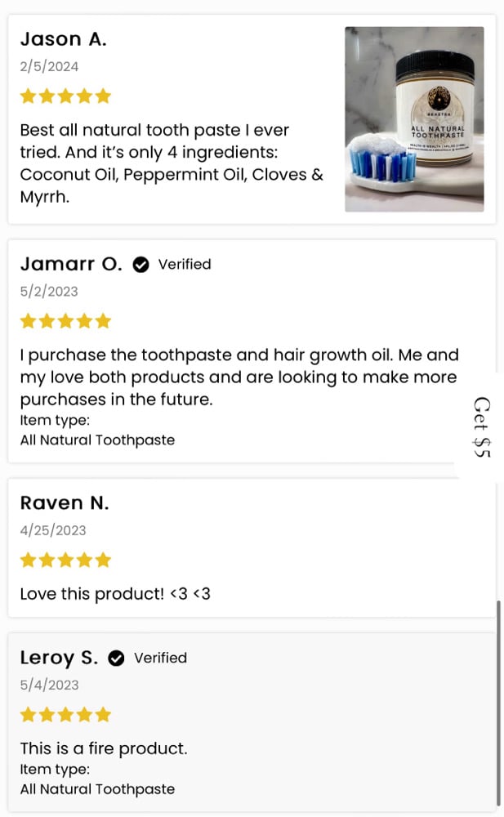Open Jason A.'s toothpaste review photo
Image resolution: width=504 pixels, height=817 pixels.
[x=414, y=119]
